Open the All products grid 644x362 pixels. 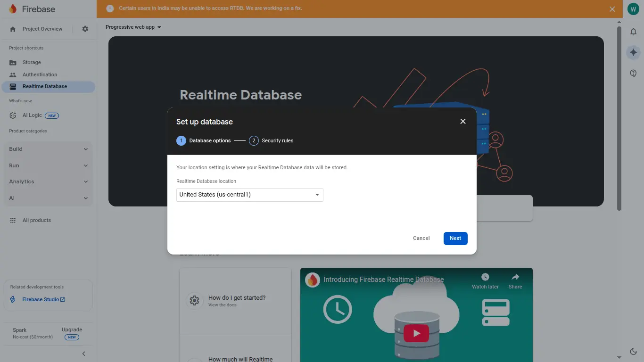pos(37,220)
